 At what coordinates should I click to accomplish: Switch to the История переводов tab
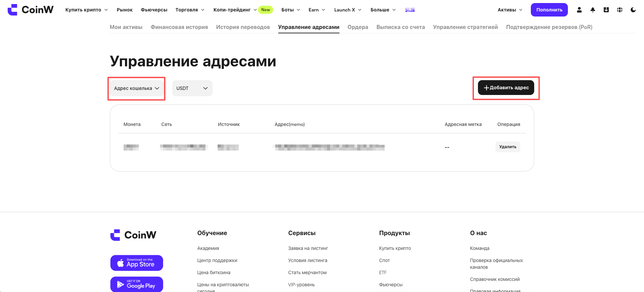[243, 27]
